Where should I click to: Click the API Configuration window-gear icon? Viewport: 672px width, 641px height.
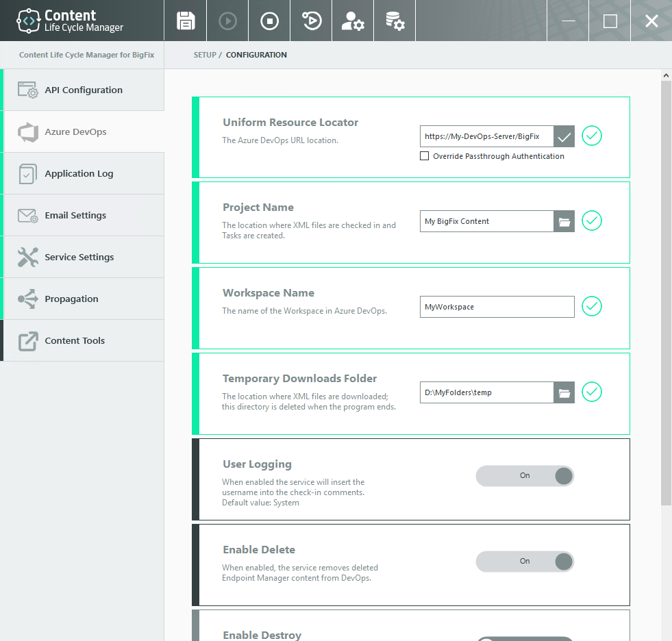[28, 90]
